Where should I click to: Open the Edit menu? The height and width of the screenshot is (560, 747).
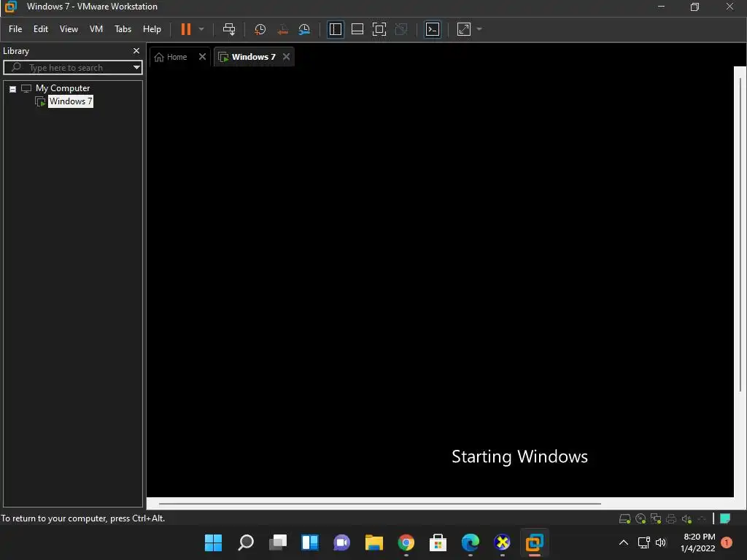pyautogui.click(x=41, y=29)
